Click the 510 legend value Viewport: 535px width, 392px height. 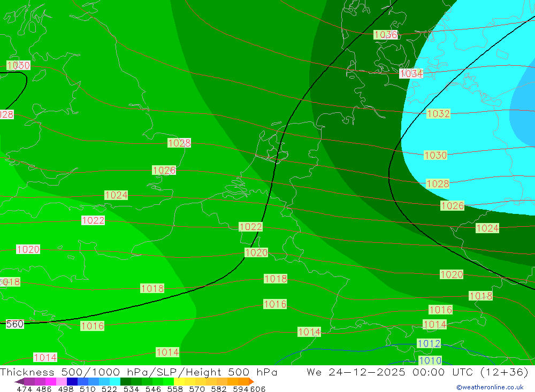87,389
